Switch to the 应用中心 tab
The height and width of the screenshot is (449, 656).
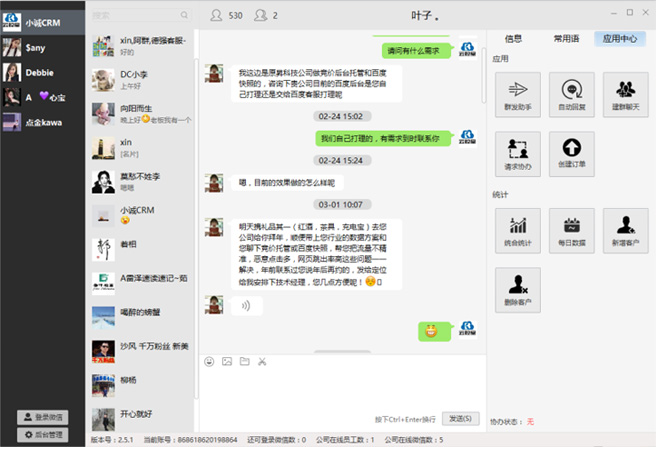click(x=620, y=39)
